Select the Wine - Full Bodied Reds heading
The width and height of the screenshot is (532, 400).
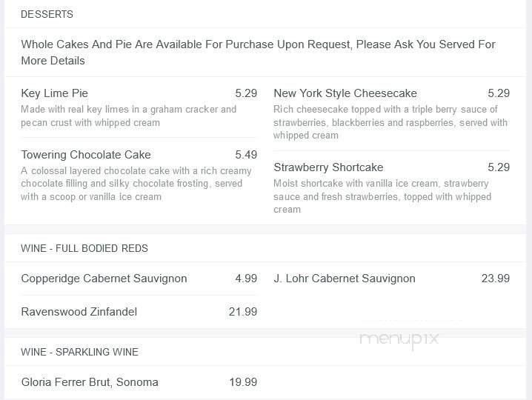tap(84, 248)
